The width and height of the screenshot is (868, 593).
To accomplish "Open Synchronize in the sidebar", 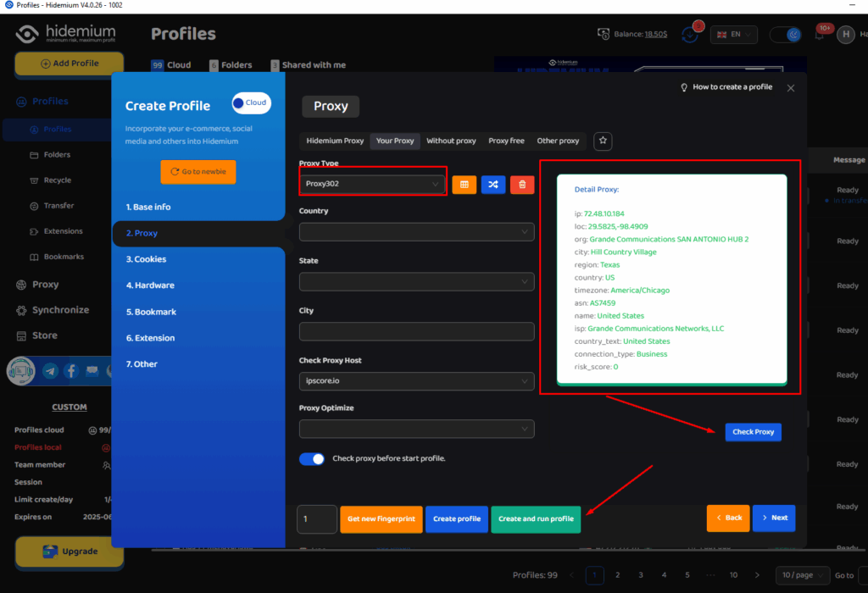I will point(60,310).
